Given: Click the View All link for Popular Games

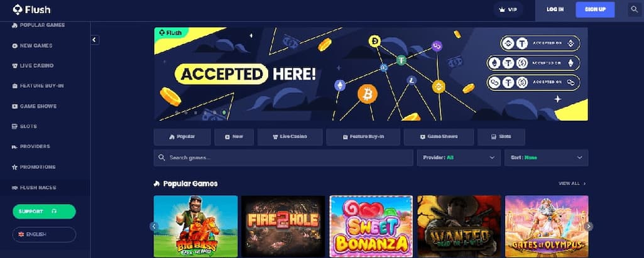Looking at the screenshot, I should (572, 184).
